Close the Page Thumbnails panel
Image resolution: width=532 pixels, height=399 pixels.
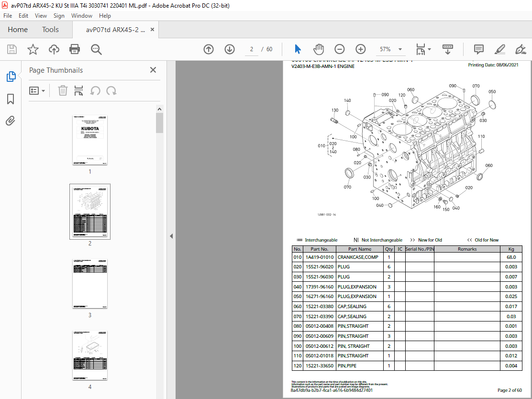153,70
